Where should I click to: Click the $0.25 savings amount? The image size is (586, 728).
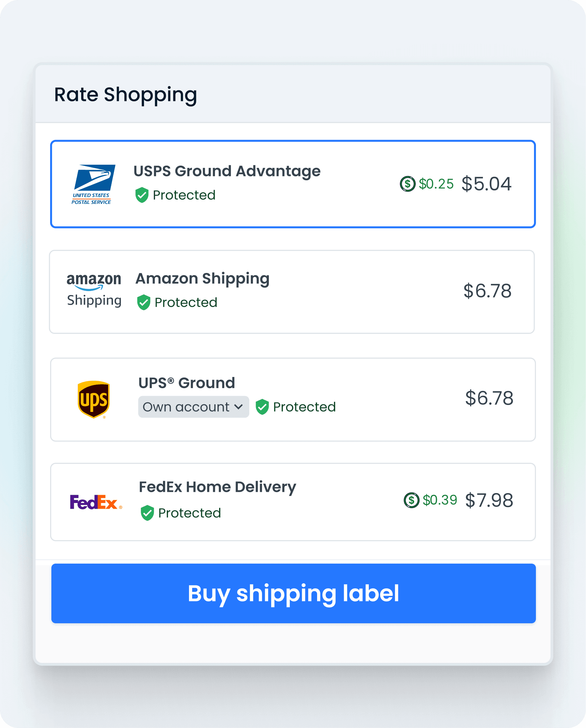pyautogui.click(x=436, y=184)
